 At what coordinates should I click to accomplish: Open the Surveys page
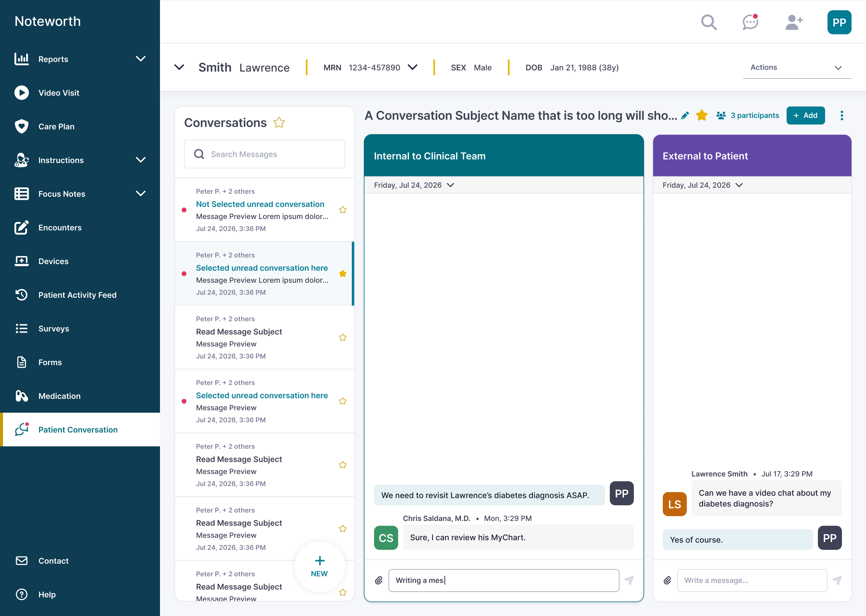80,328
